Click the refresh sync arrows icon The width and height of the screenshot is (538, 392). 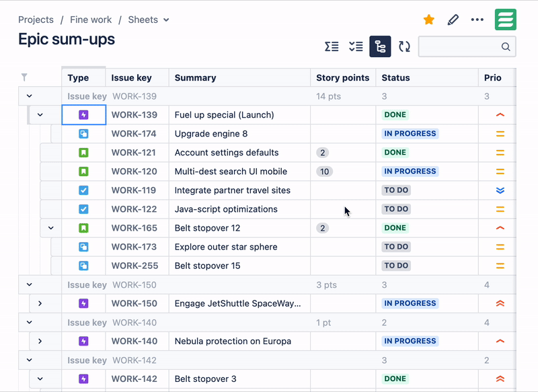[405, 46]
